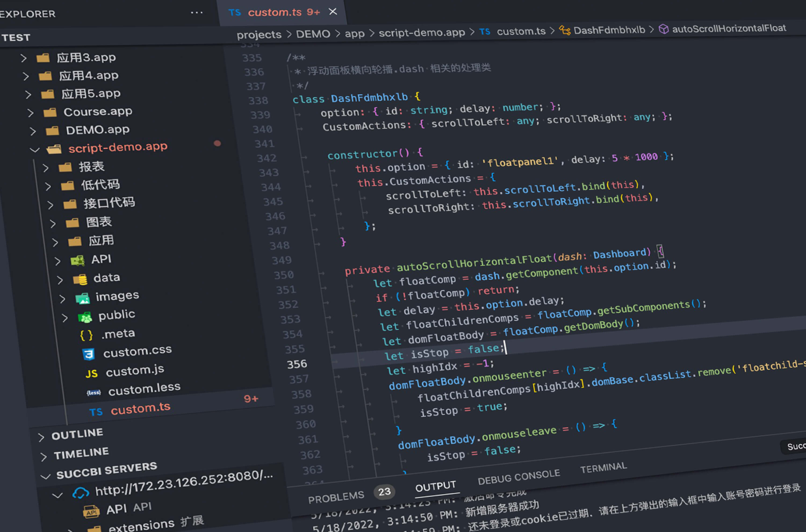Screen dimensions: 806x532
Task: Collapse the script-demo.app folder
Action: 35,150
